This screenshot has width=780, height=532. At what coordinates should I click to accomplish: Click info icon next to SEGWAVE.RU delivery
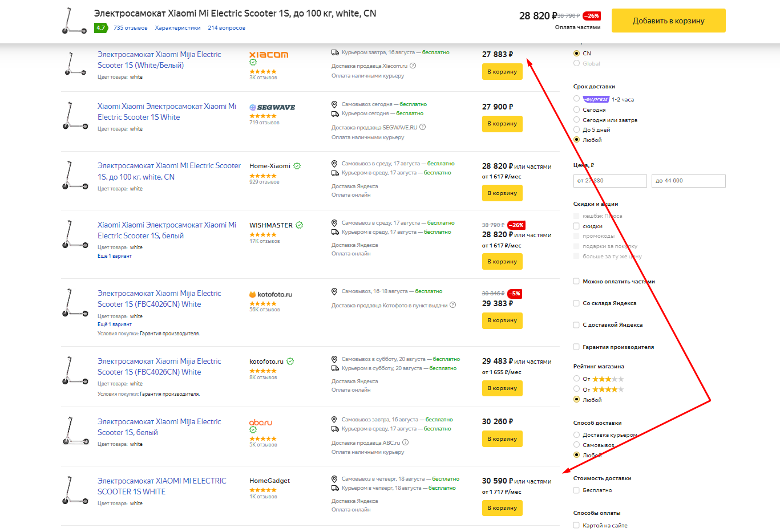pos(423,127)
